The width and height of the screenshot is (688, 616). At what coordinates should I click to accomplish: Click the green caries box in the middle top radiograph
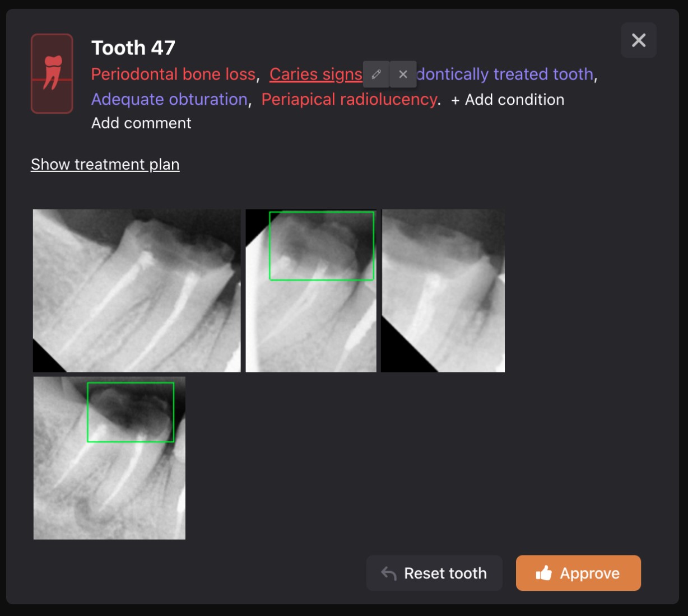[x=322, y=246]
